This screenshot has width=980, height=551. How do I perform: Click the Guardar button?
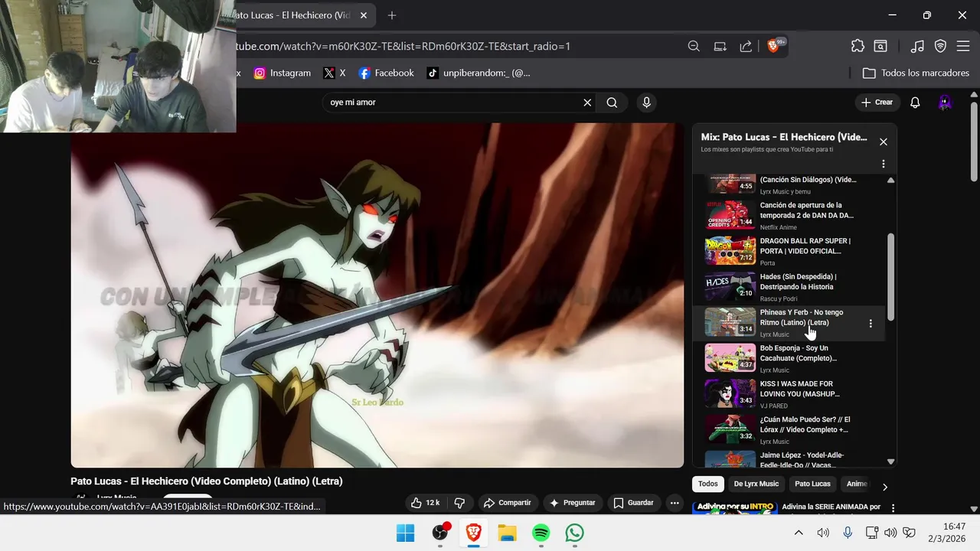pyautogui.click(x=633, y=503)
